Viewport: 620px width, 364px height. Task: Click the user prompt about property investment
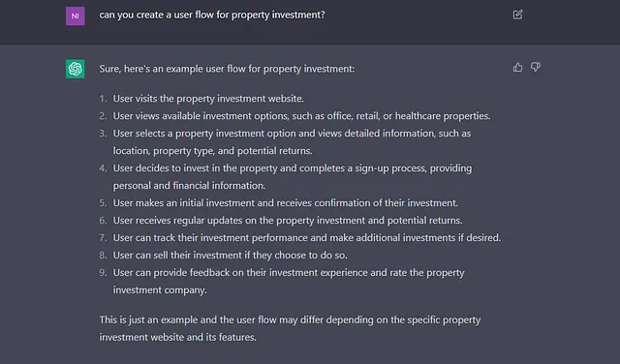tap(212, 15)
